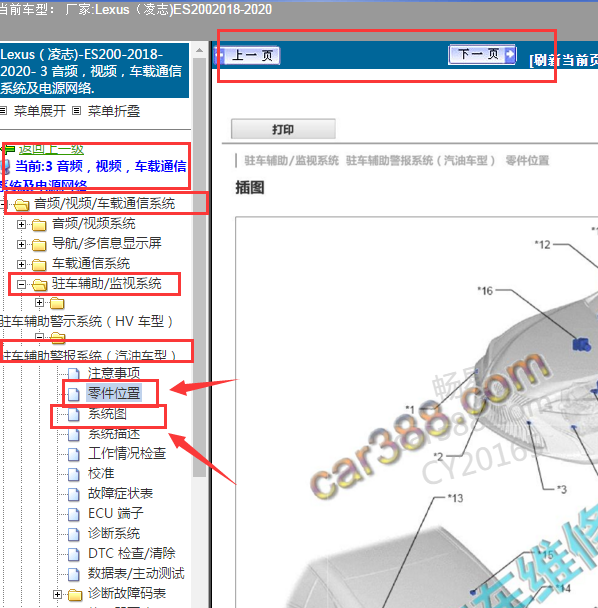Open the 工作情况检查 page

point(127,453)
